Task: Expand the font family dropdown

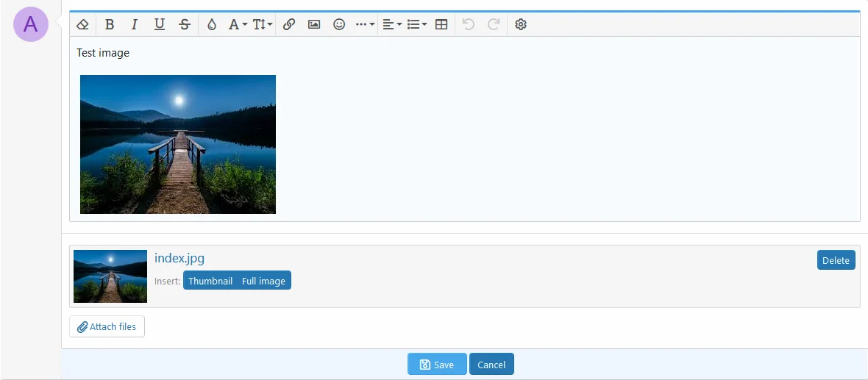Action: [238, 24]
